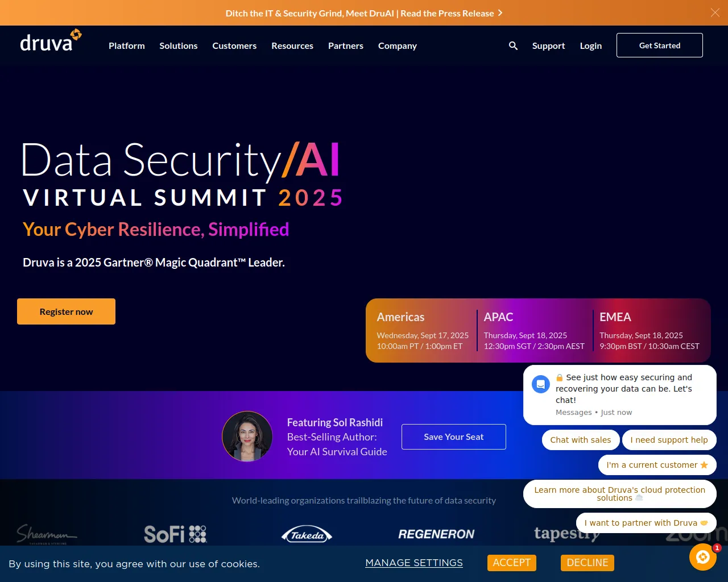Click the Takeda logo
The width and height of the screenshot is (728, 582).
click(x=307, y=534)
